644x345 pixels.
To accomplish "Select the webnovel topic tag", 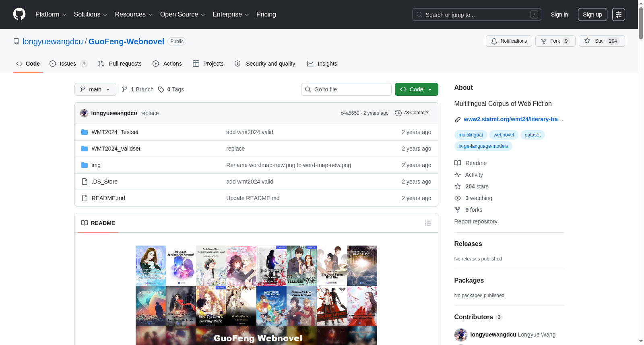I will pos(504,135).
